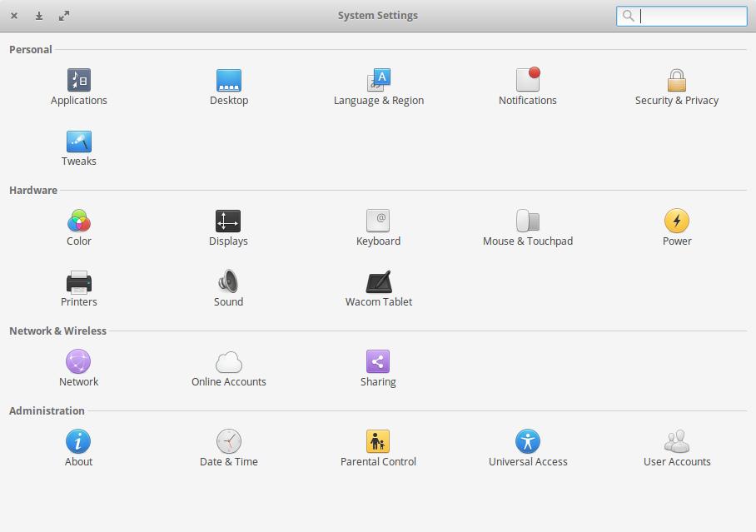Click the search field in the header

(682, 16)
